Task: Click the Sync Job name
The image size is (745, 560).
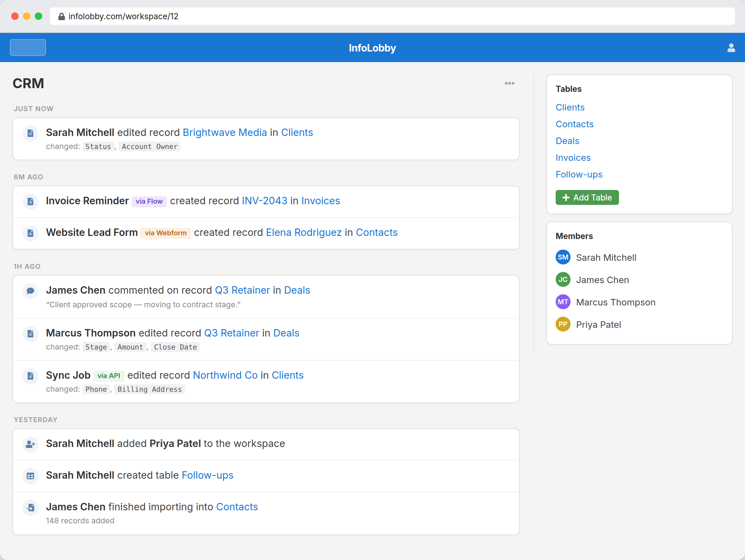Action: pyautogui.click(x=68, y=376)
